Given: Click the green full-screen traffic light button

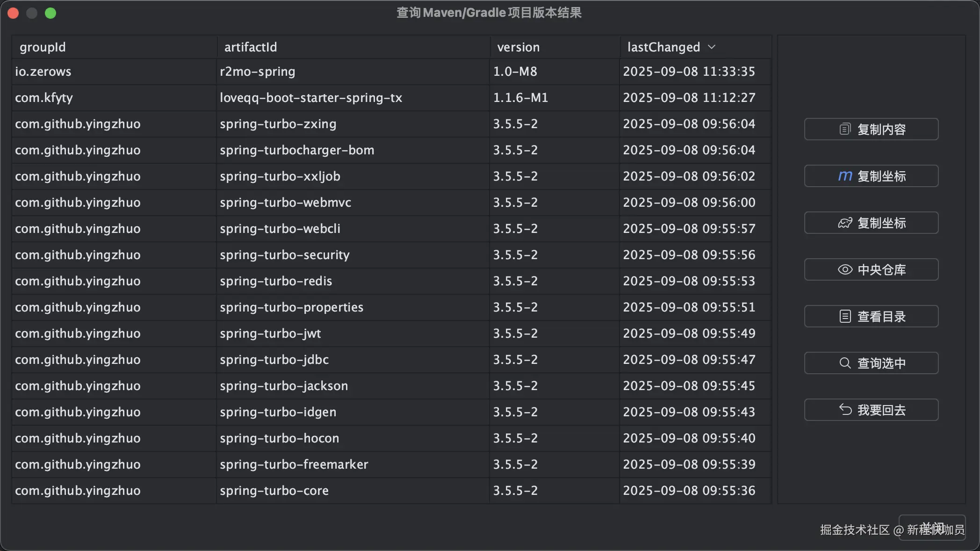Looking at the screenshot, I should pyautogui.click(x=50, y=13).
